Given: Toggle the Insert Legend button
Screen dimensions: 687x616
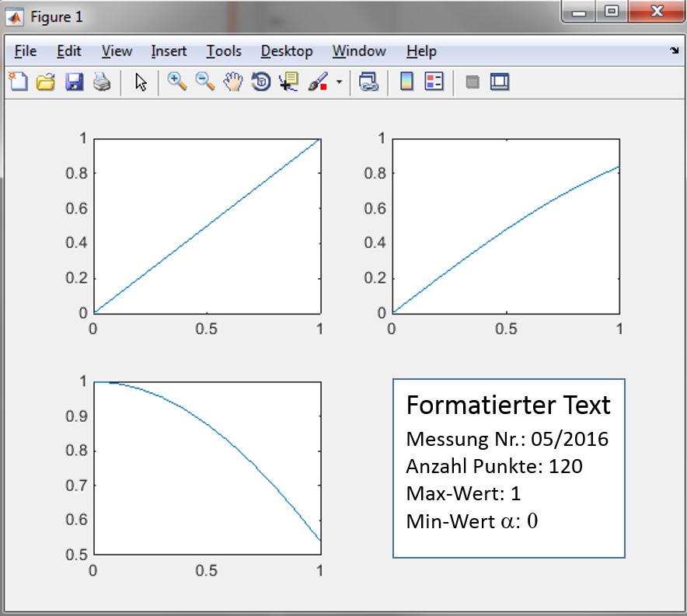Looking at the screenshot, I should tap(434, 82).
